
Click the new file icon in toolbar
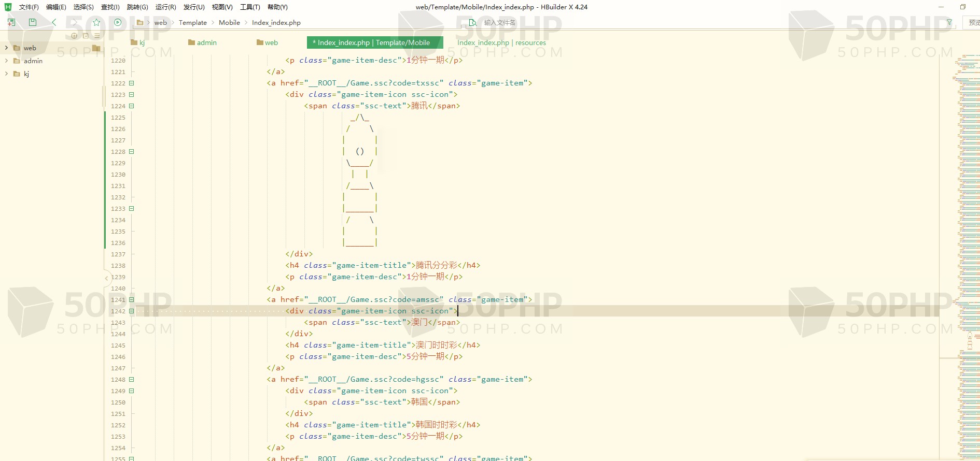point(11,22)
